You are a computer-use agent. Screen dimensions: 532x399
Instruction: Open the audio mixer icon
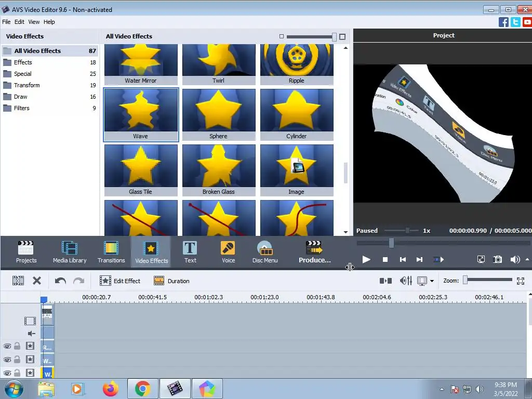point(406,281)
